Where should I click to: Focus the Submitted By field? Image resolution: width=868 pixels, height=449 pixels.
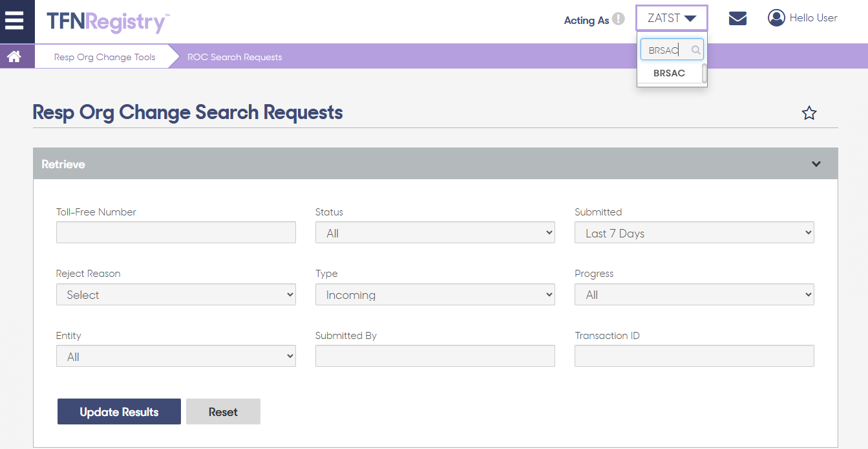pyautogui.click(x=435, y=356)
